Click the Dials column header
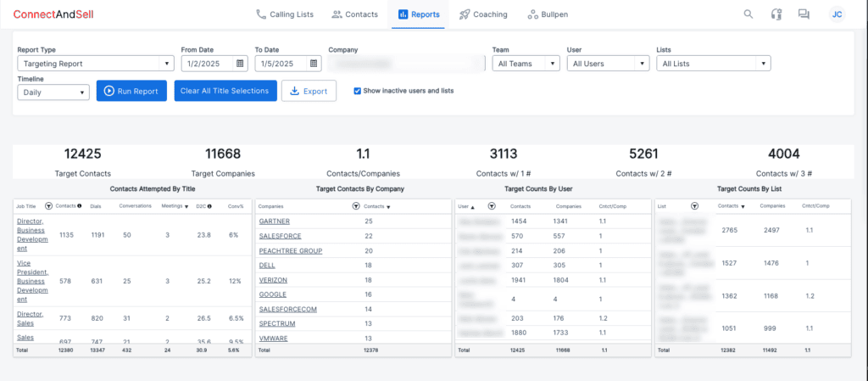The height and width of the screenshot is (381, 868). 97,206
